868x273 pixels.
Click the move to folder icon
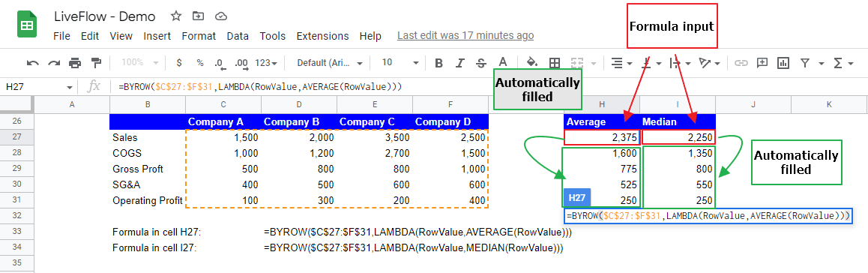click(198, 16)
